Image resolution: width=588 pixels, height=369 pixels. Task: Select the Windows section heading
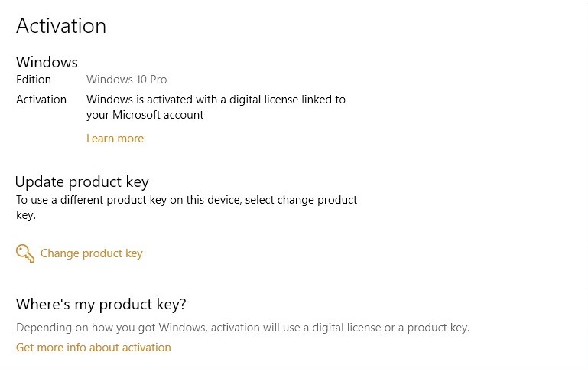47,62
